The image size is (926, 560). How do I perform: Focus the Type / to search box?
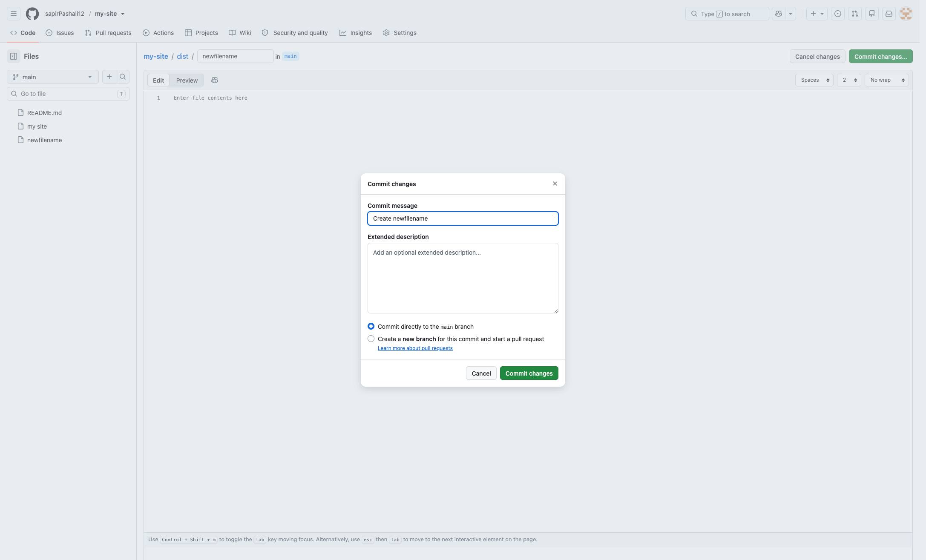pyautogui.click(x=727, y=14)
